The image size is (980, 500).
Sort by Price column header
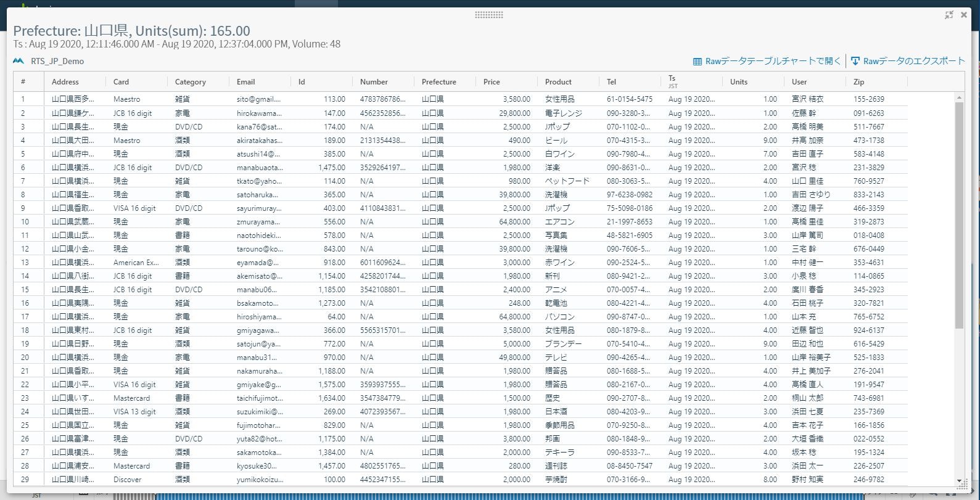coord(492,81)
